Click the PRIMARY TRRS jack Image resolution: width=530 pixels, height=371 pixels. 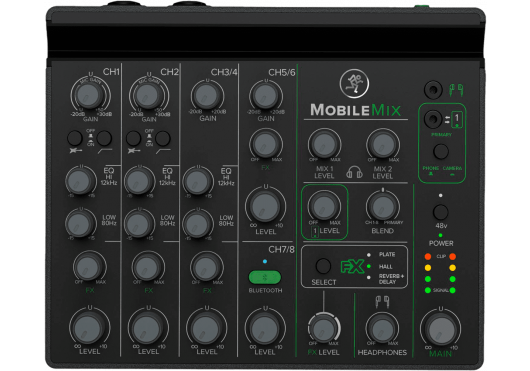coord(433,119)
